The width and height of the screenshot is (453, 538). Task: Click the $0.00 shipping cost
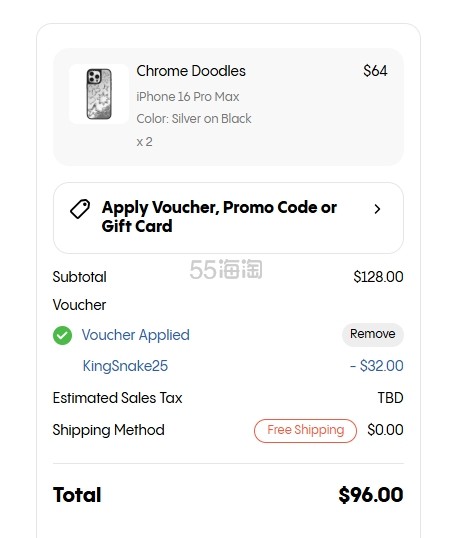click(385, 430)
